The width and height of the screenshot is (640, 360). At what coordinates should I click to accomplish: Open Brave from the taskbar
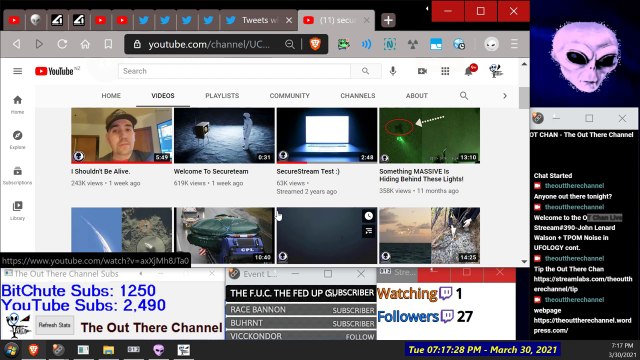34,350
